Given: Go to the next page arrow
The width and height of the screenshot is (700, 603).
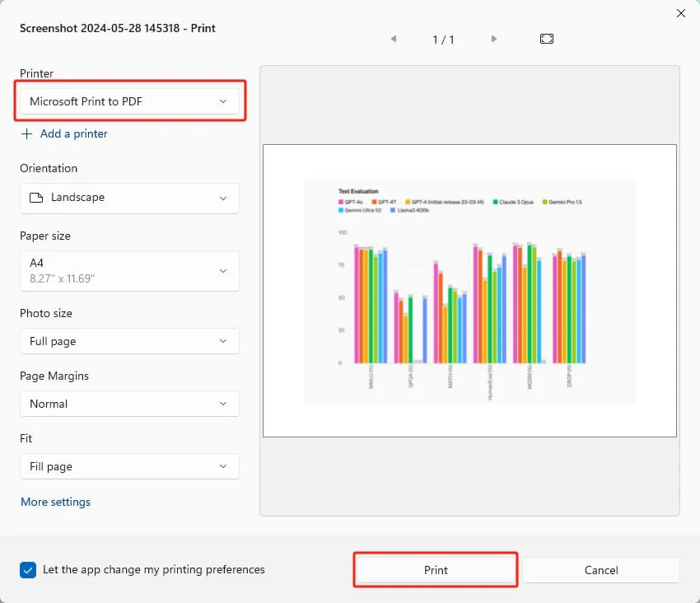Looking at the screenshot, I should (x=494, y=39).
